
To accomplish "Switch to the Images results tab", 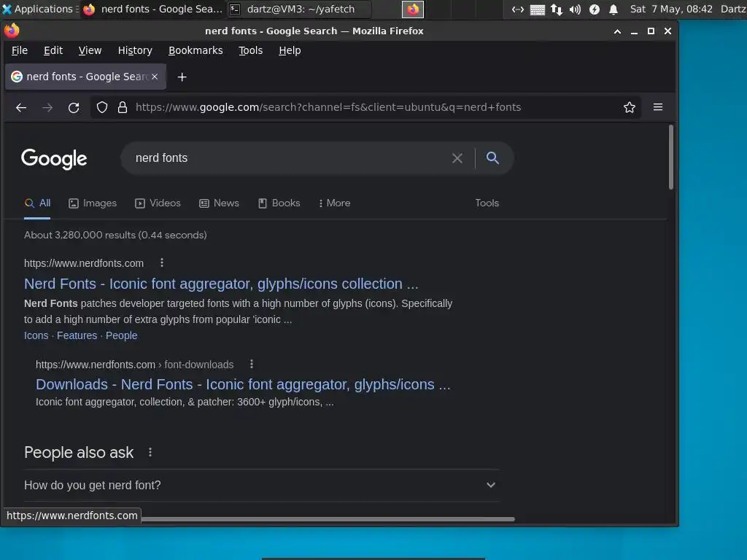I will pyautogui.click(x=93, y=203).
